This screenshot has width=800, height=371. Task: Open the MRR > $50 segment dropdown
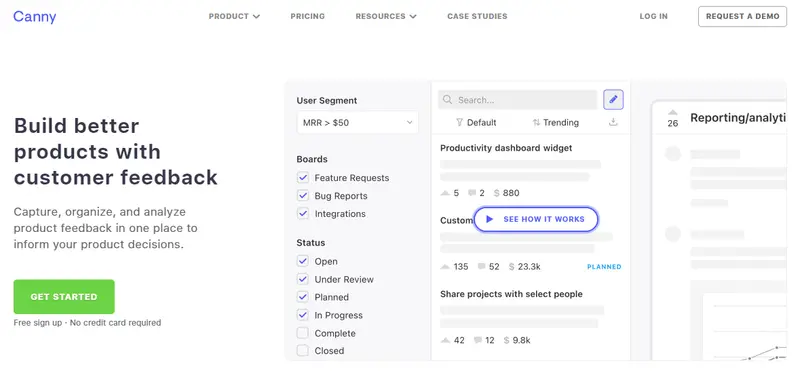357,122
